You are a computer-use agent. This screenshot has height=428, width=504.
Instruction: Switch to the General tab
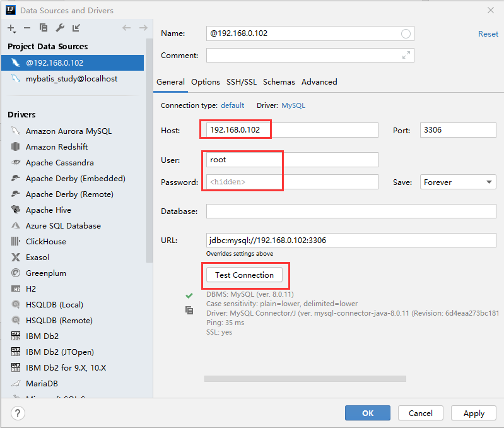(170, 82)
